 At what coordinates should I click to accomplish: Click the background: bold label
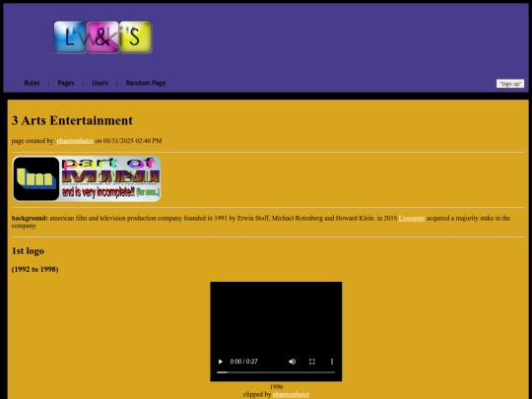coord(30,218)
